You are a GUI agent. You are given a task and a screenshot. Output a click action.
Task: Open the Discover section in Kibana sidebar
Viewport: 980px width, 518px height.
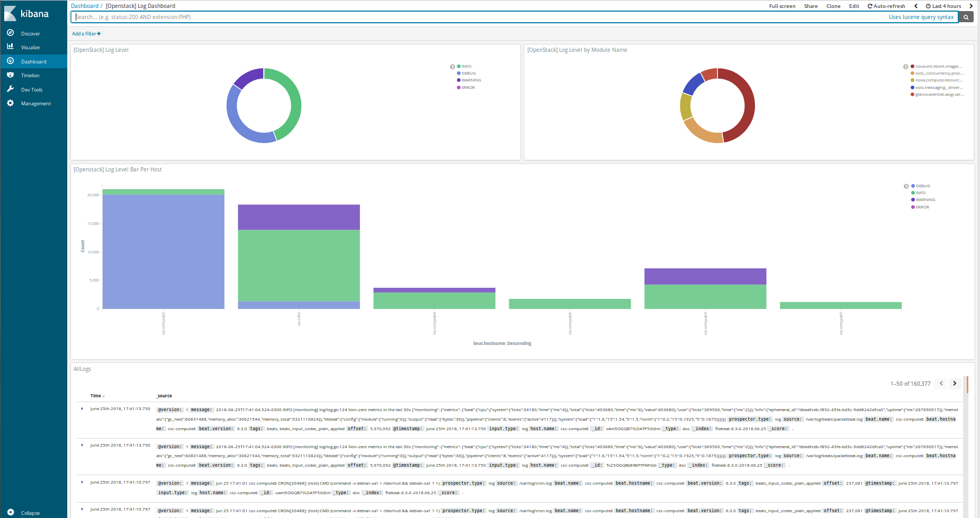[30, 33]
